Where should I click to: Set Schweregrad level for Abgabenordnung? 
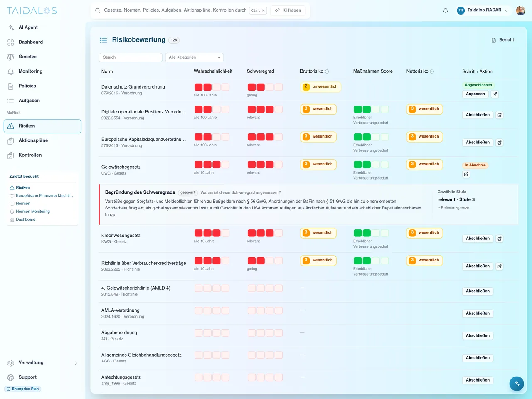(265, 333)
